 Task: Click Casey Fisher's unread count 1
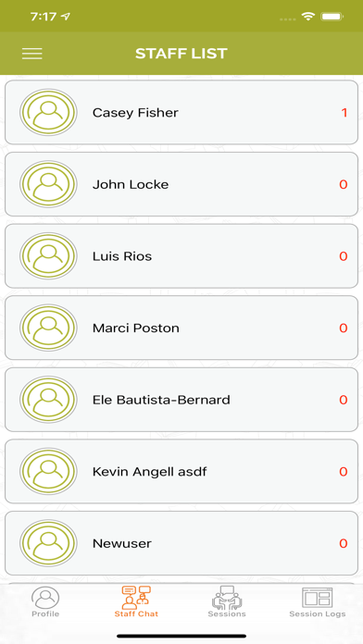344,113
